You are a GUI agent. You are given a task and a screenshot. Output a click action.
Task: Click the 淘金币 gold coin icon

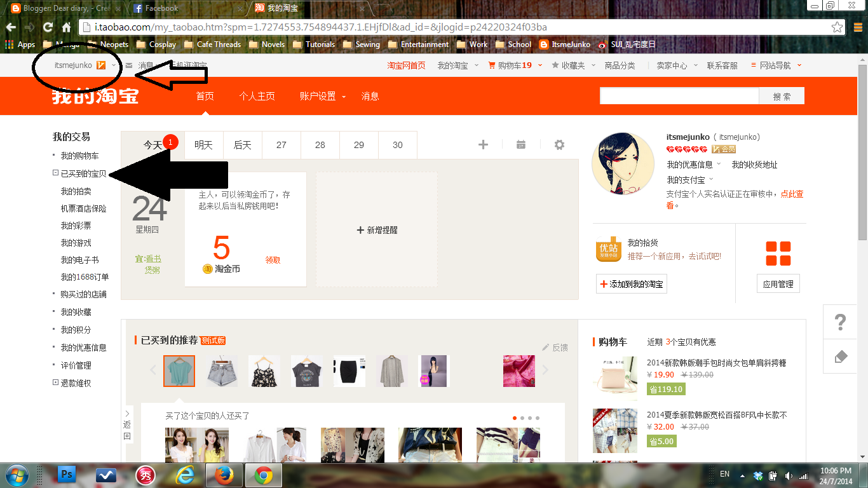[207, 269]
